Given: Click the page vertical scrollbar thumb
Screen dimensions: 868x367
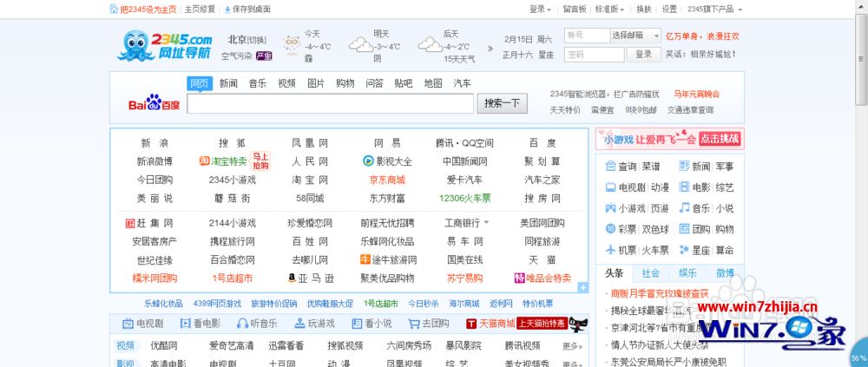Looking at the screenshot, I should coord(861,58).
